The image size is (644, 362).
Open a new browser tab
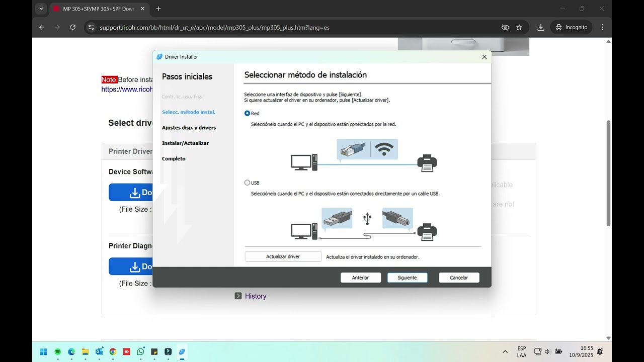(158, 9)
